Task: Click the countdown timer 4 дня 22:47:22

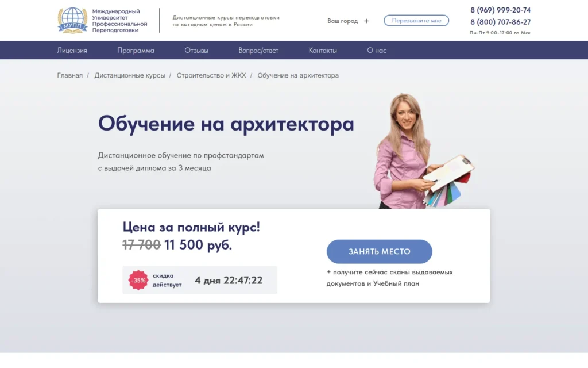Action: tap(229, 281)
